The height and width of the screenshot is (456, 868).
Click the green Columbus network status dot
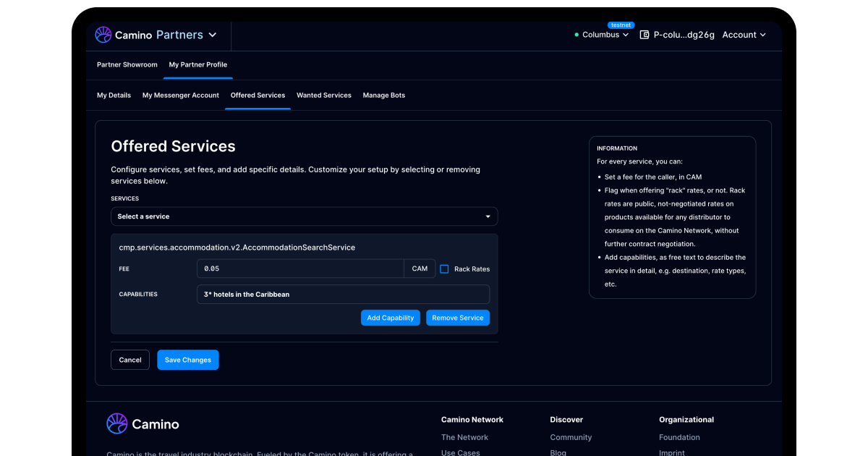tap(576, 35)
